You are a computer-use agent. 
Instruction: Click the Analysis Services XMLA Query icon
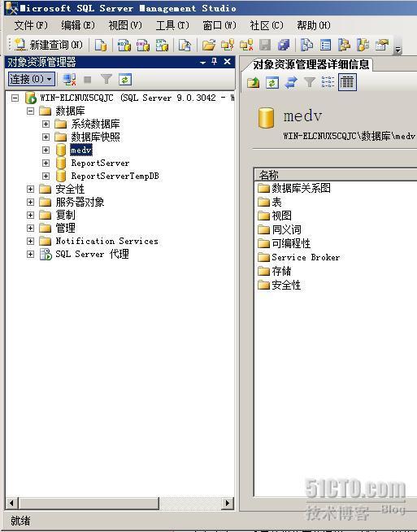click(162, 45)
